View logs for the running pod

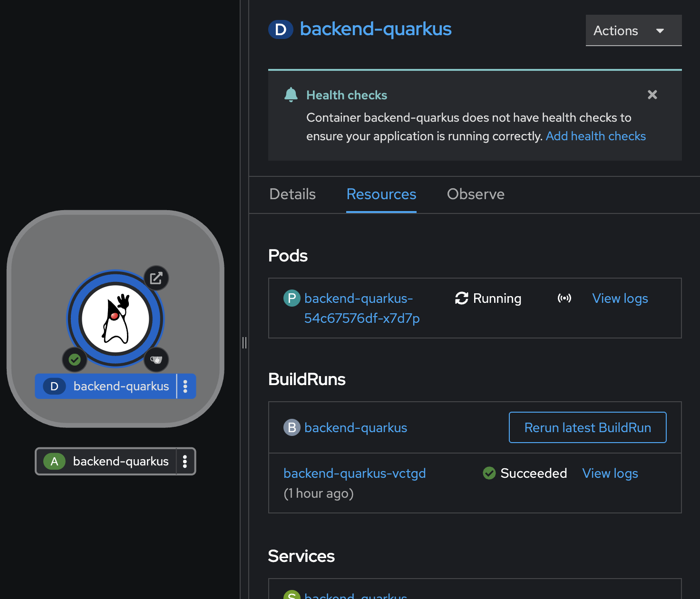tap(620, 299)
